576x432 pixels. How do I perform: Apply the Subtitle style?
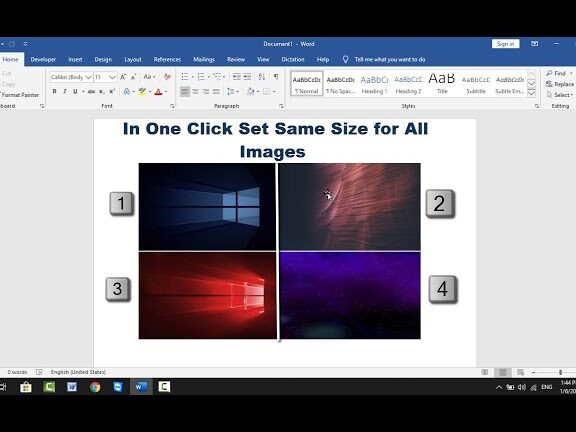click(x=476, y=84)
